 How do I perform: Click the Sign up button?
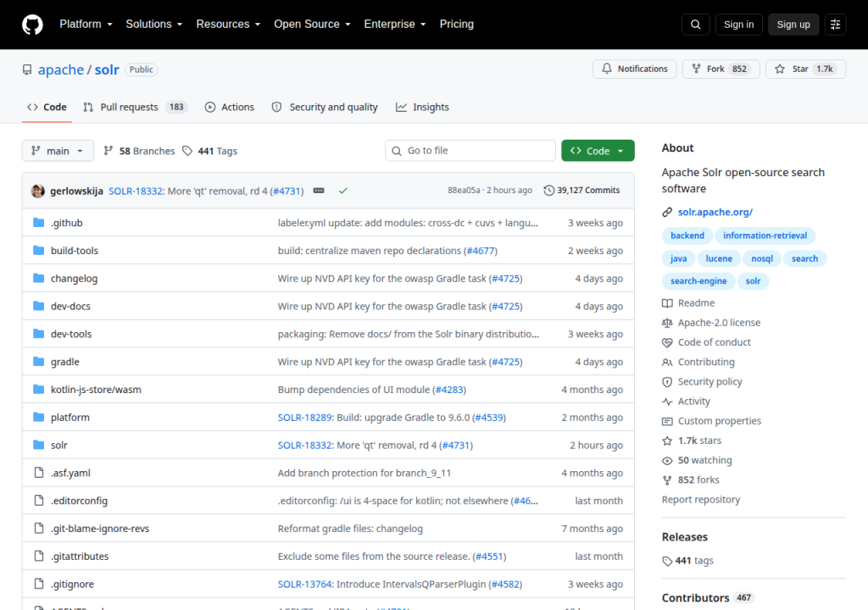pos(793,25)
